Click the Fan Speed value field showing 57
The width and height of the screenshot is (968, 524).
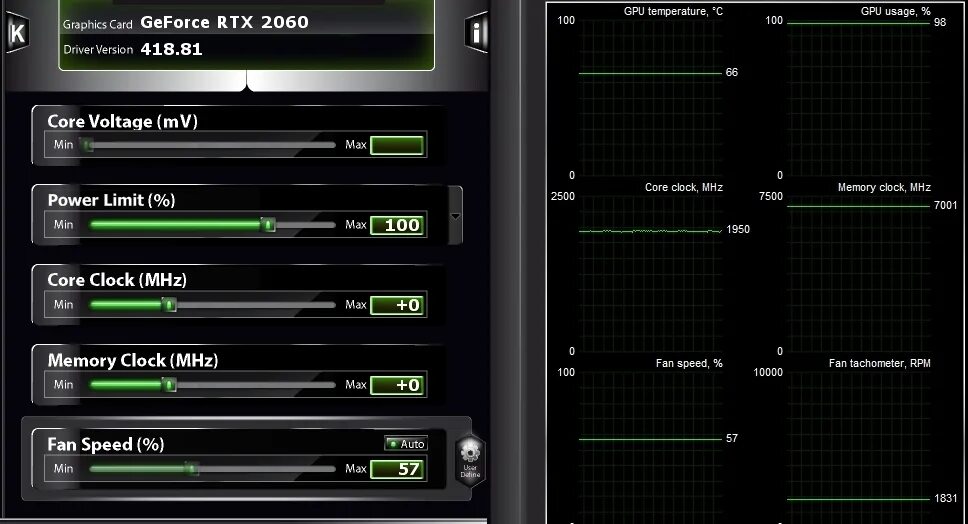pos(397,469)
